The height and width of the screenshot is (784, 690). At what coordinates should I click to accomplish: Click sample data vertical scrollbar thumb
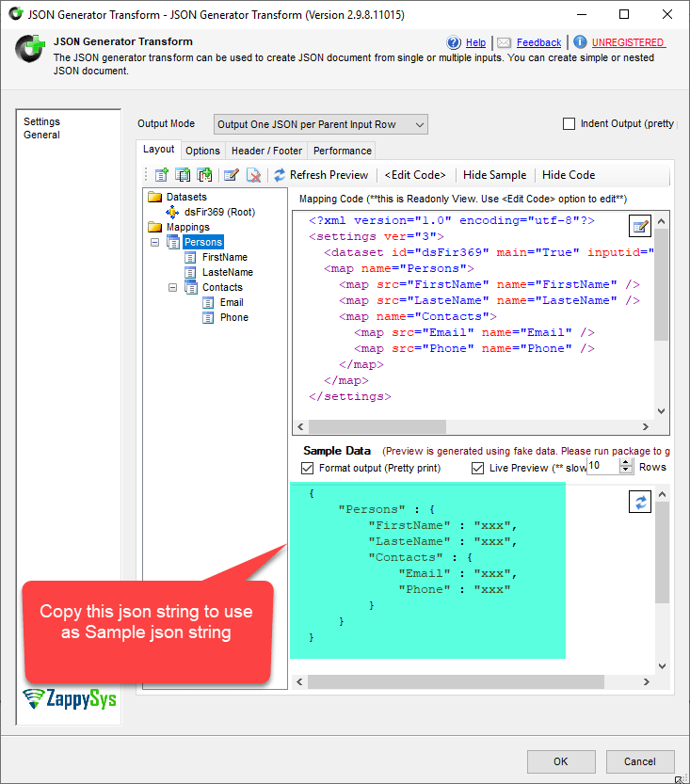pos(662,552)
